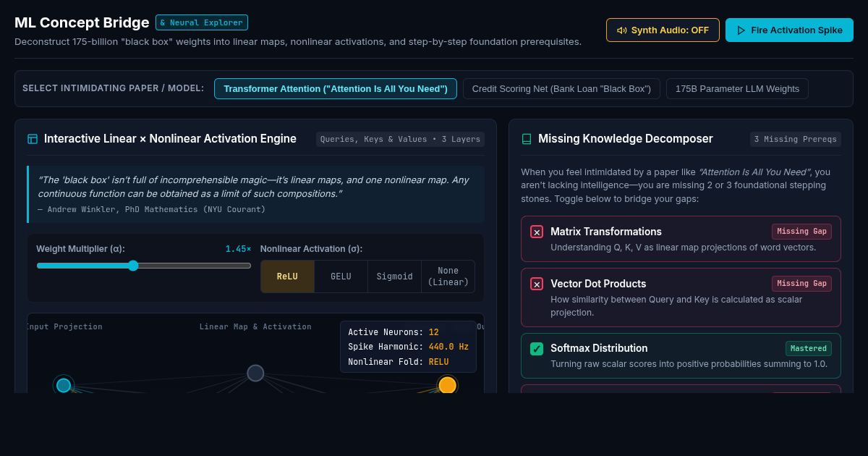This screenshot has height=456, width=868.
Task: Click 'Linear Map & Activation' graph label
Action: tap(255, 327)
